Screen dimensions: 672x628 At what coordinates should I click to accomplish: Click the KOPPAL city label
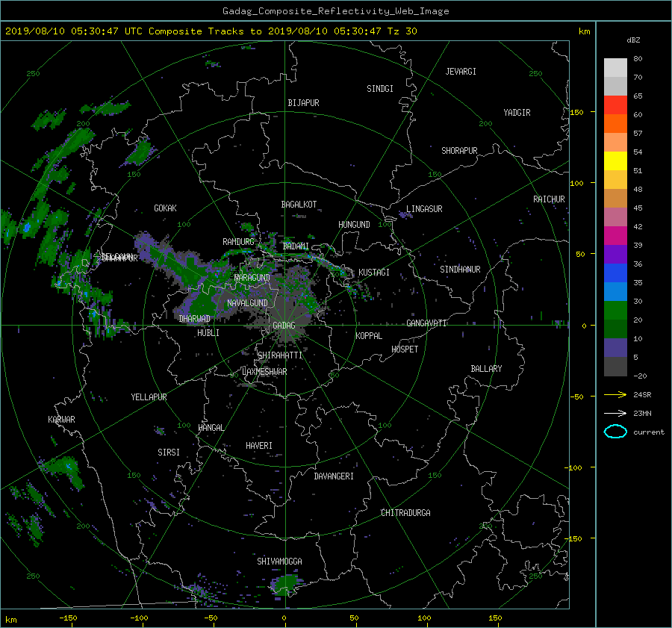(369, 335)
